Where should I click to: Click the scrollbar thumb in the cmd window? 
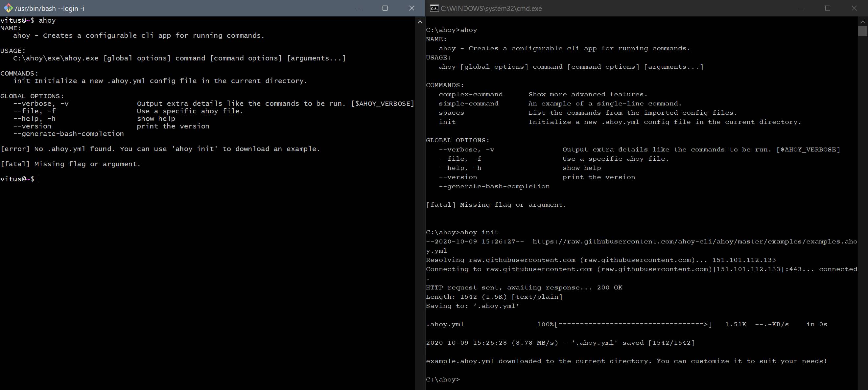(863, 31)
